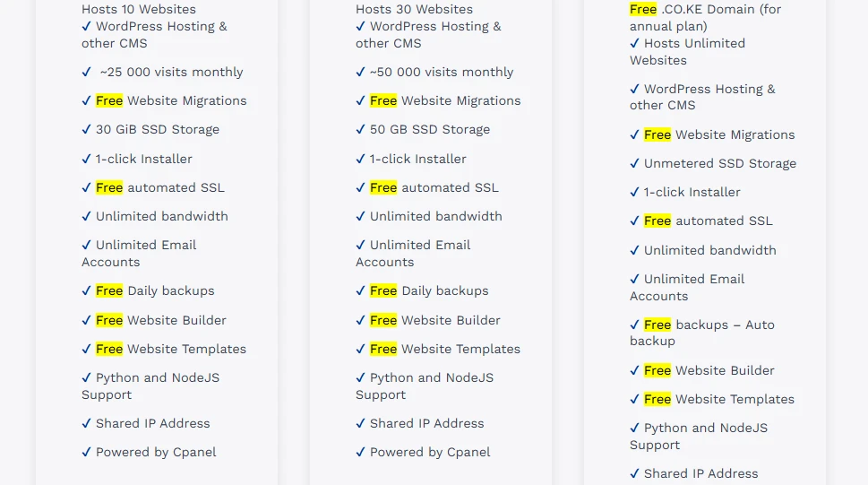Click checkmark beside 'Unlimited bandwidth' in 10 Websites plan
The image size is (868, 485).
coord(86,216)
